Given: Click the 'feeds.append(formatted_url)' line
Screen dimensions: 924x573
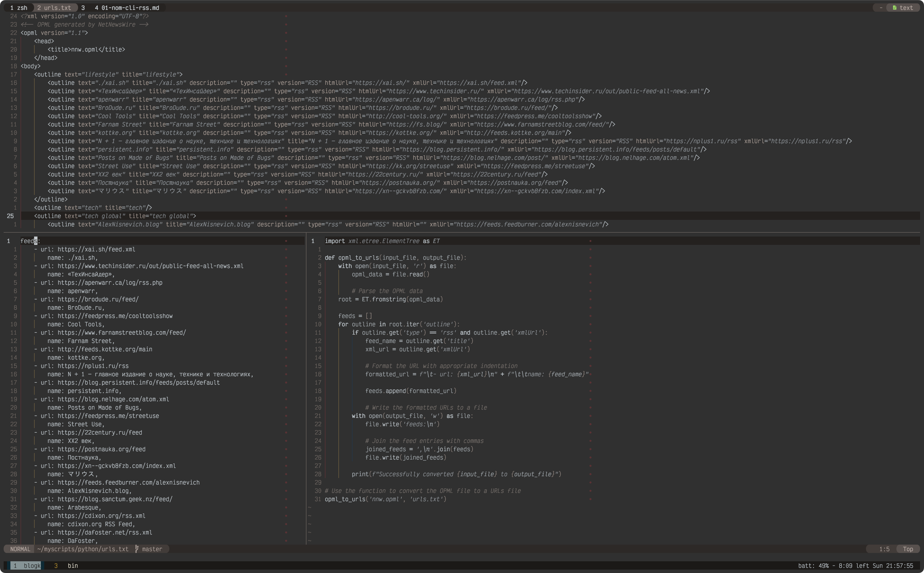Looking at the screenshot, I should coord(411,391).
